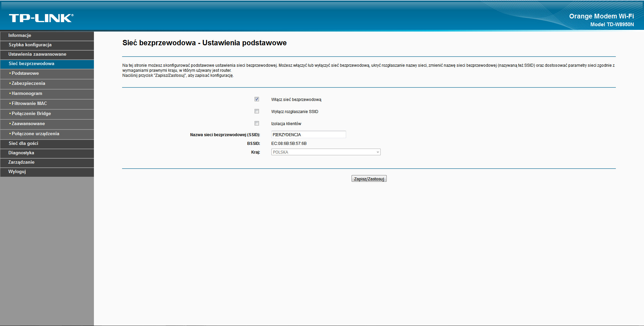Click the BSSID: field label
Screen dimensions: 644x326
(254, 144)
